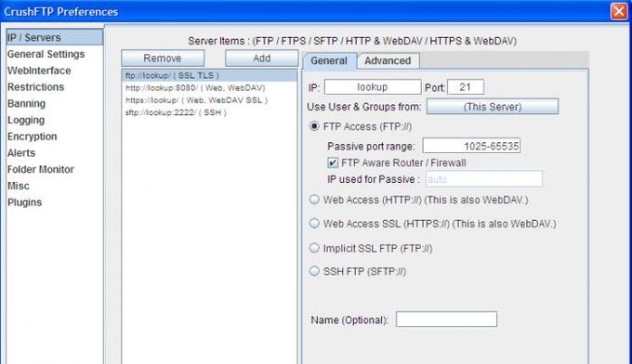Select FTP Access (FTP://) radio option
The height and width of the screenshot is (364, 632).
(x=314, y=126)
